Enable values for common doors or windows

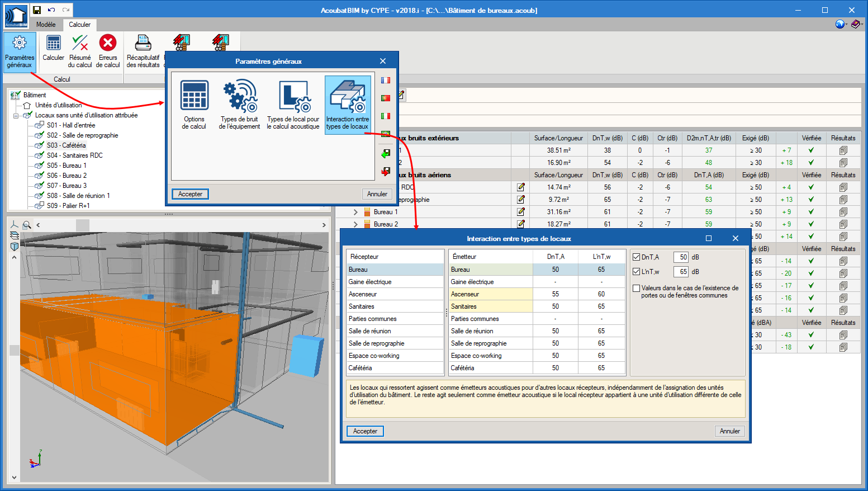[636, 289]
